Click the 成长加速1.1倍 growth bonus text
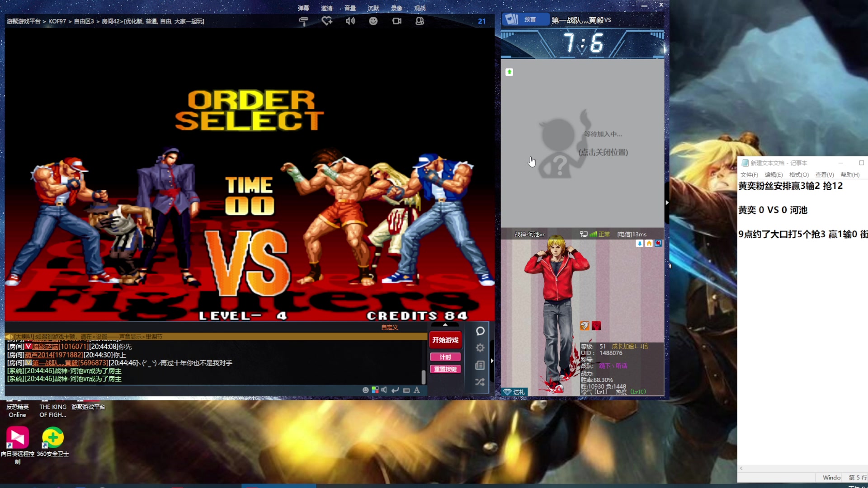 coord(630,347)
